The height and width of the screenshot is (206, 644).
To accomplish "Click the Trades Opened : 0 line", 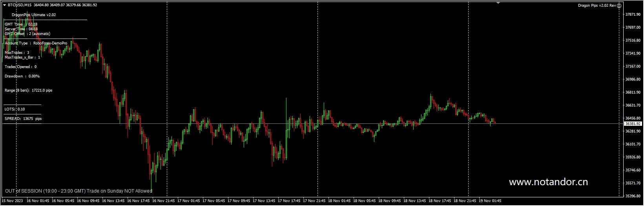I will tap(20, 67).
